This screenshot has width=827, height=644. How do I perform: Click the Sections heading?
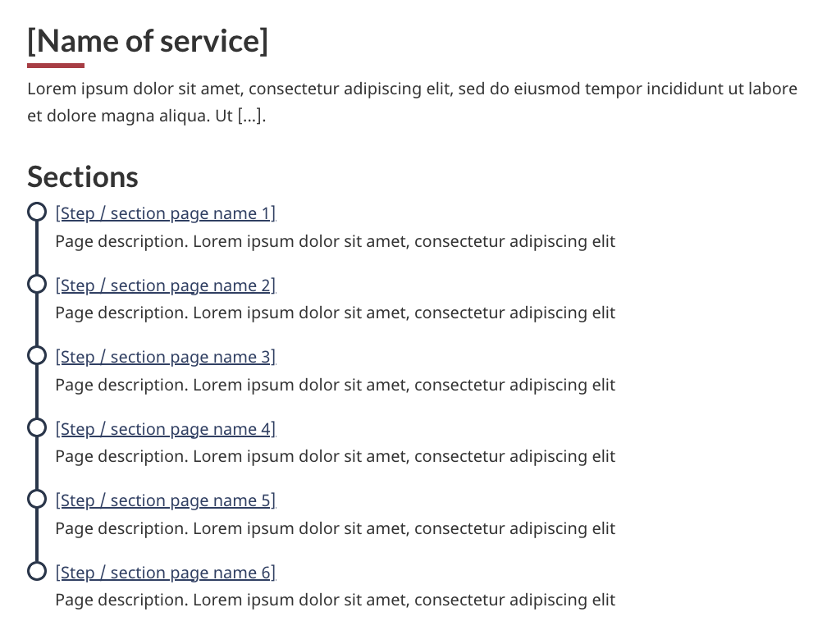pyautogui.click(x=83, y=176)
